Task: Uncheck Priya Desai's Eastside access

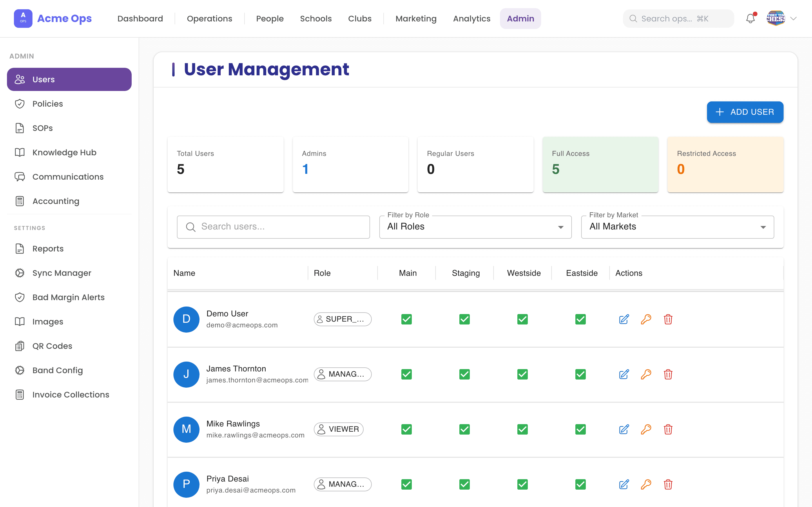Action: 581,484
